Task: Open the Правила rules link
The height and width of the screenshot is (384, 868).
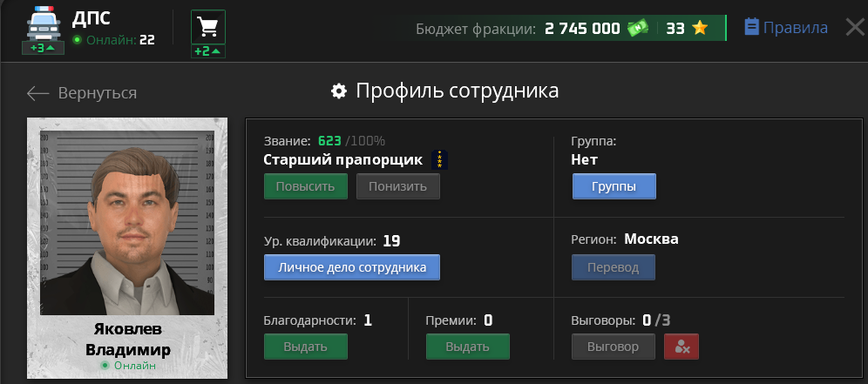Action: (795, 28)
